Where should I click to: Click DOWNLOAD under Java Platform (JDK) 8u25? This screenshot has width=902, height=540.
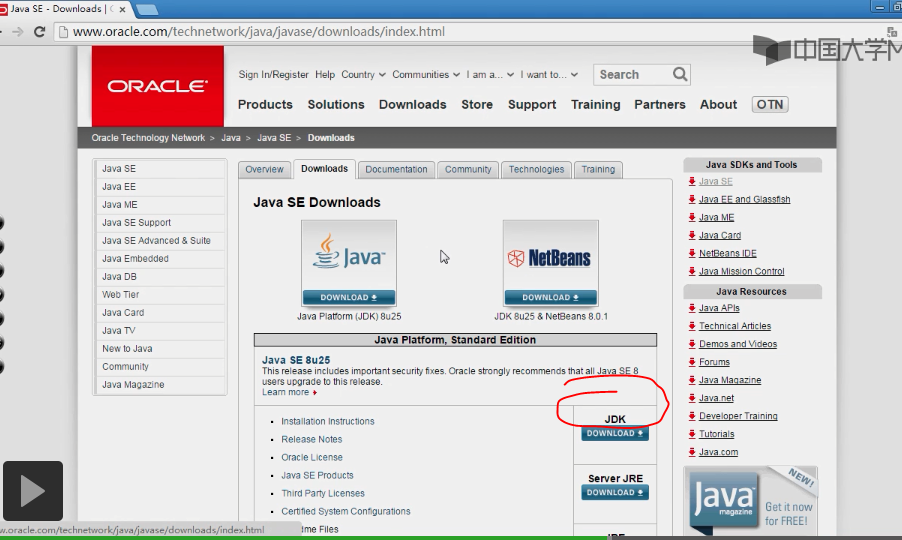349,297
